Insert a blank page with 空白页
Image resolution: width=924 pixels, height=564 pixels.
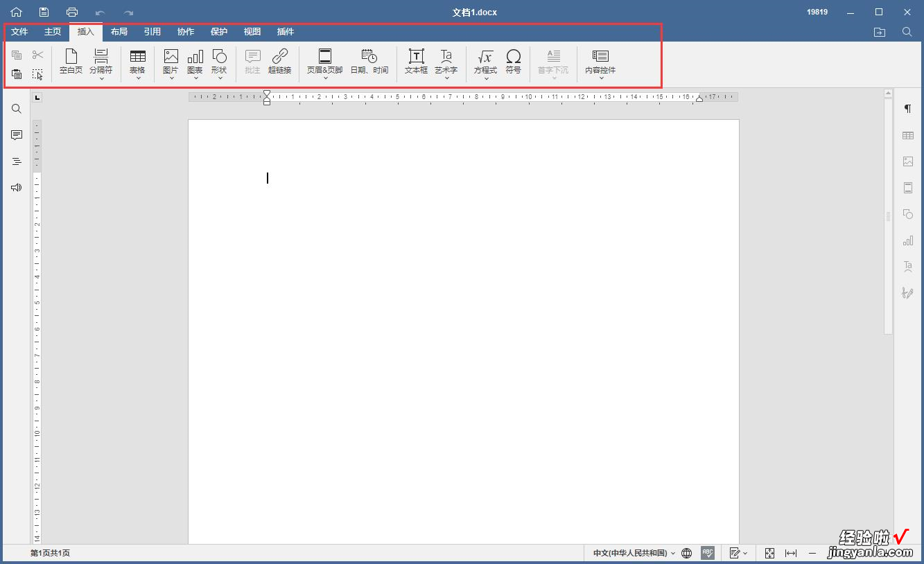(71, 62)
